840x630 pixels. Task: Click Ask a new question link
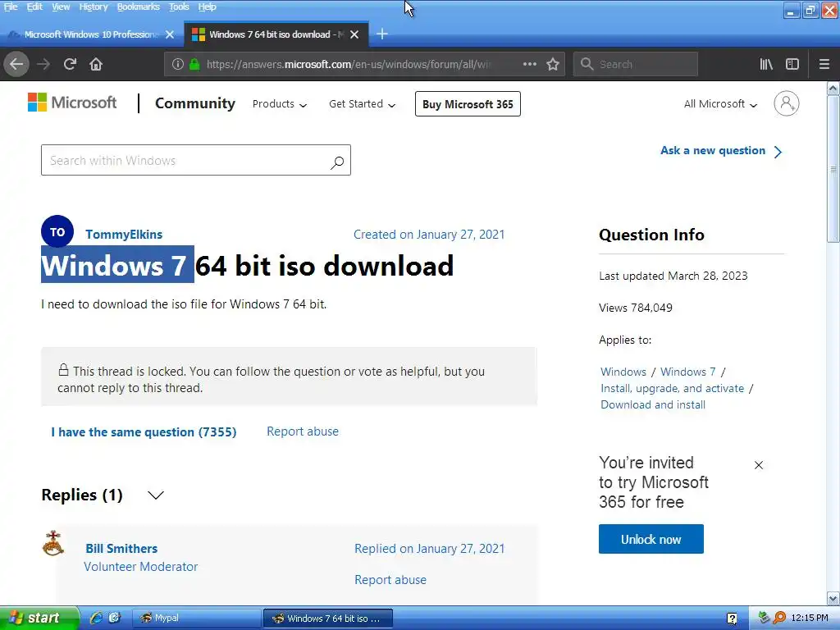click(x=721, y=151)
